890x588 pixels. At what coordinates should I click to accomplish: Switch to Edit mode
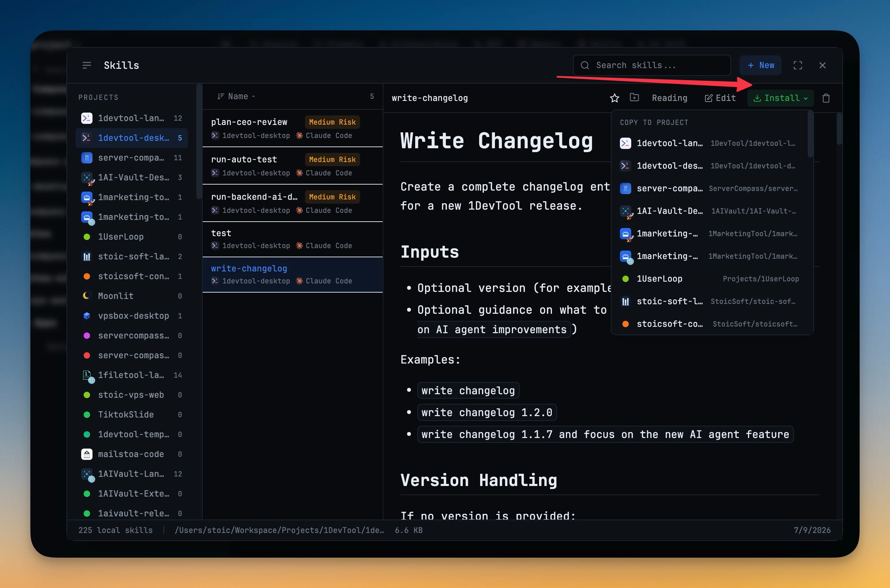[720, 98]
